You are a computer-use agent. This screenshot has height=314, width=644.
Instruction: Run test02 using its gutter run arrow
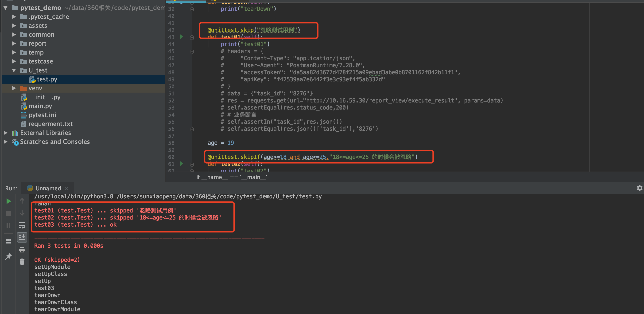tap(182, 164)
